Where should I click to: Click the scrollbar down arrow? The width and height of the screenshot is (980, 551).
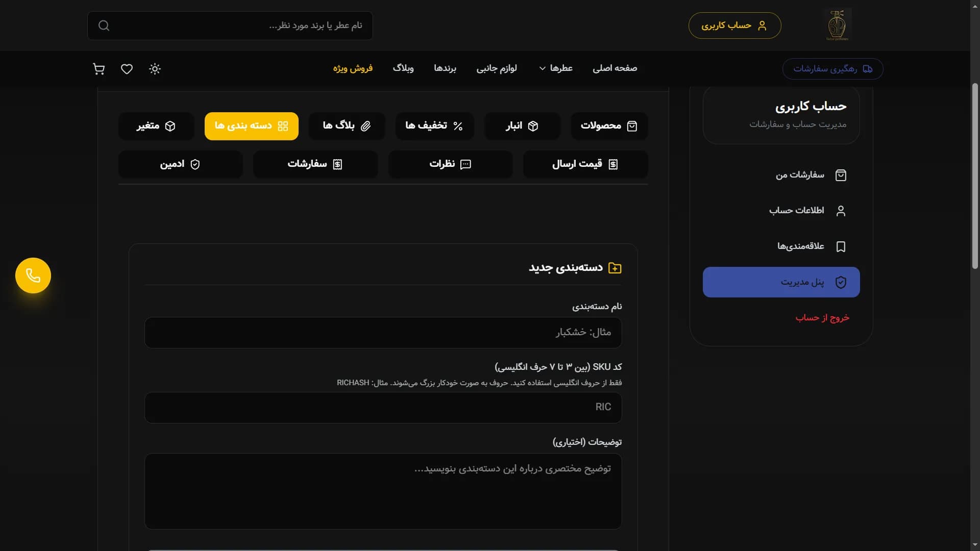pos(975,546)
